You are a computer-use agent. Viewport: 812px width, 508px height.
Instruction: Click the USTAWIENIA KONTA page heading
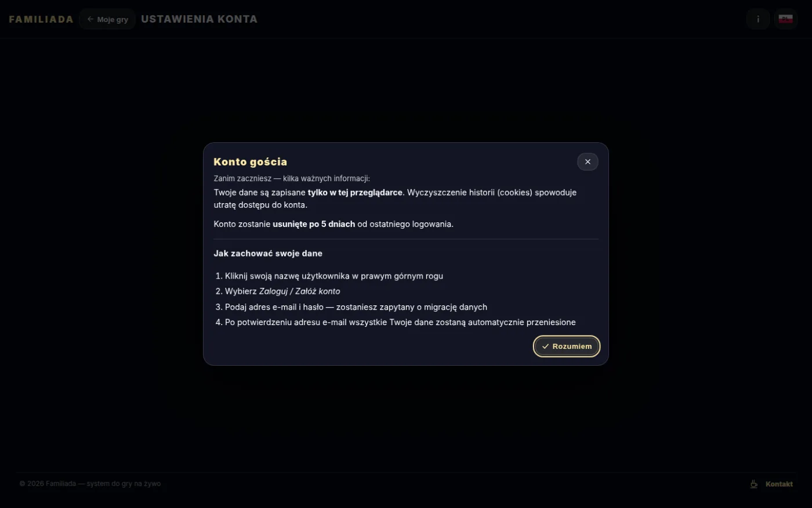[199, 19]
